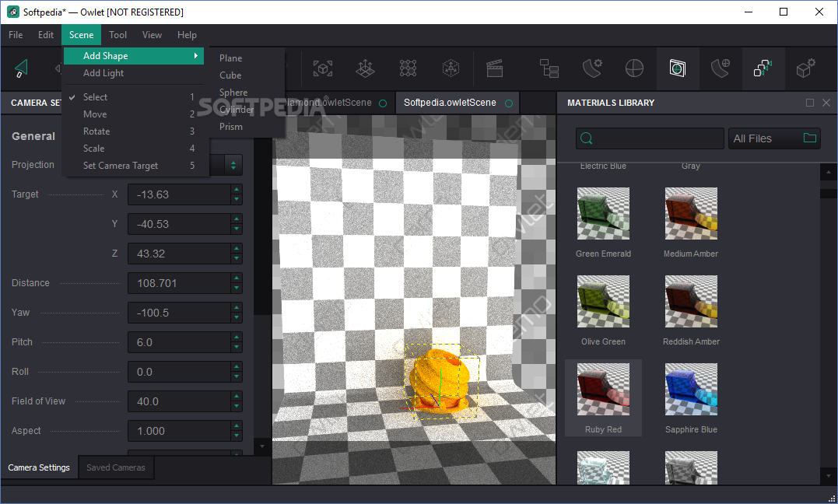Close the Materials Library panel
838x504 pixels.
pyautogui.click(x=826, y=103)
